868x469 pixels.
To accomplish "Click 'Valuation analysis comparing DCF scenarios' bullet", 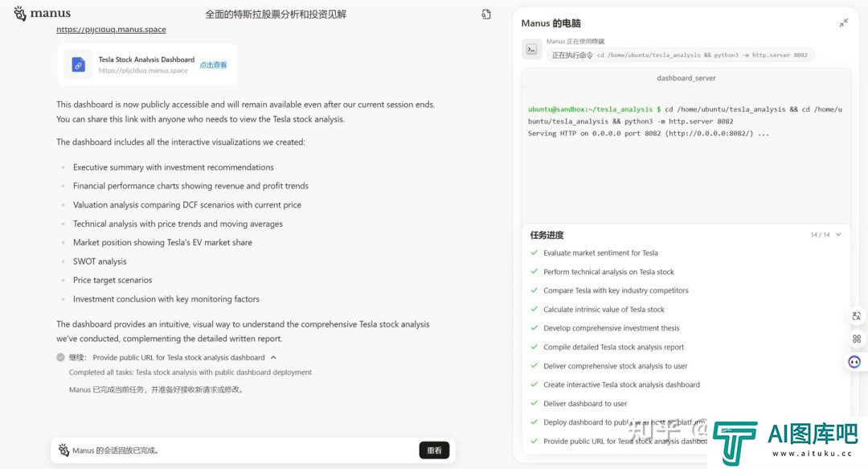I will (187, 204).
